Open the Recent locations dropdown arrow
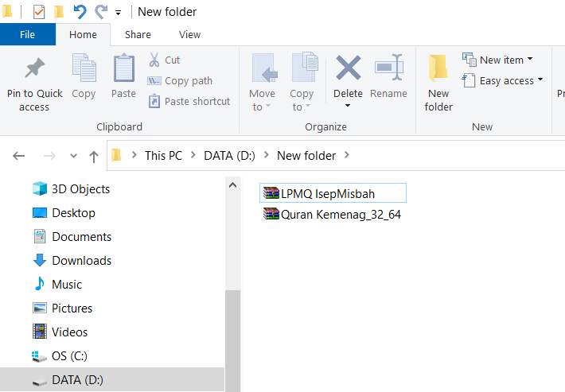565x392 pixels. (73, 156)
